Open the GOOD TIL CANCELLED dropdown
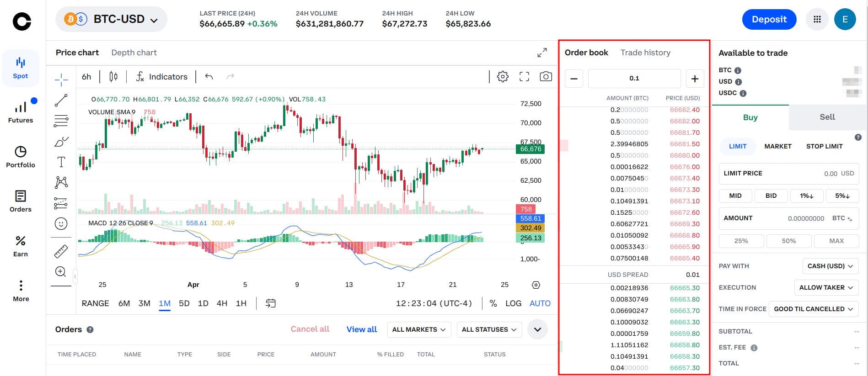Image resolution: width=868 pixels, height=376 pixels. 814,309
